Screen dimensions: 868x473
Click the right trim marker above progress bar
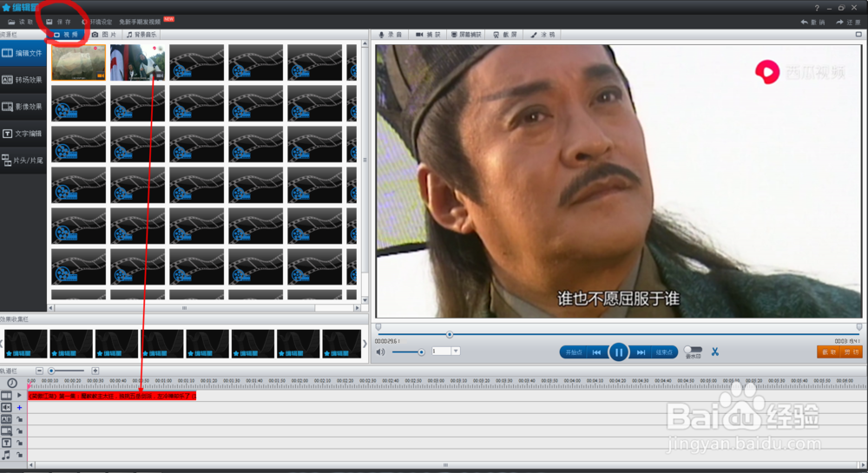(859, 327)
